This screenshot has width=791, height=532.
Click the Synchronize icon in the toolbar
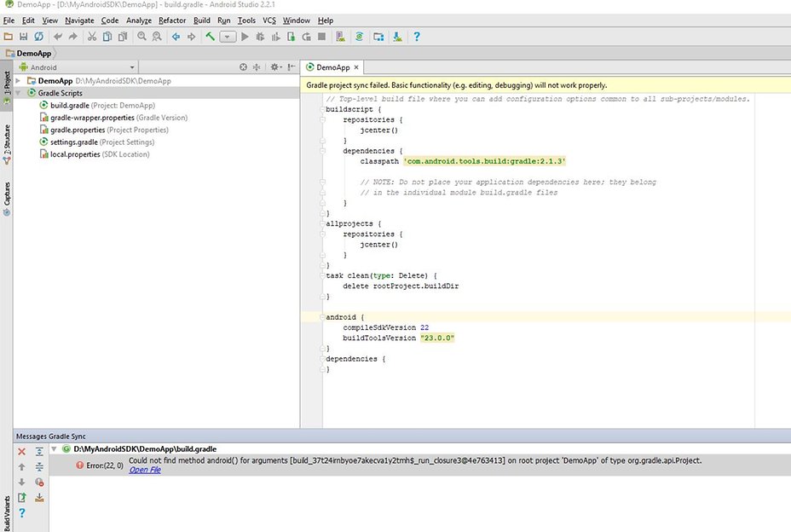point(38,37)
